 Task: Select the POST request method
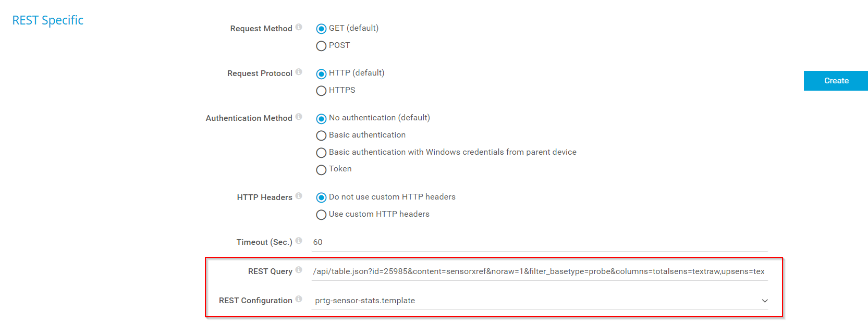point(321,46)
